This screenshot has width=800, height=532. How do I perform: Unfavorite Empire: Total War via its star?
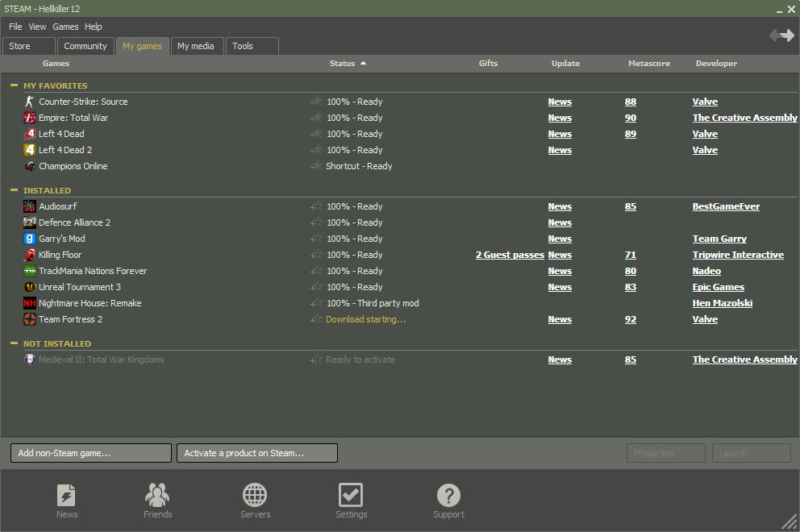point(316,118)
